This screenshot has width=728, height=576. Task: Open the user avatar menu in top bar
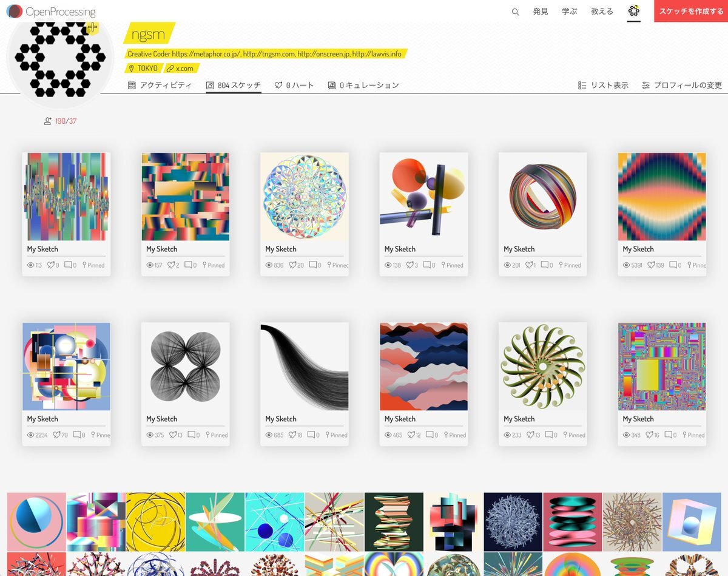[634, 11]
